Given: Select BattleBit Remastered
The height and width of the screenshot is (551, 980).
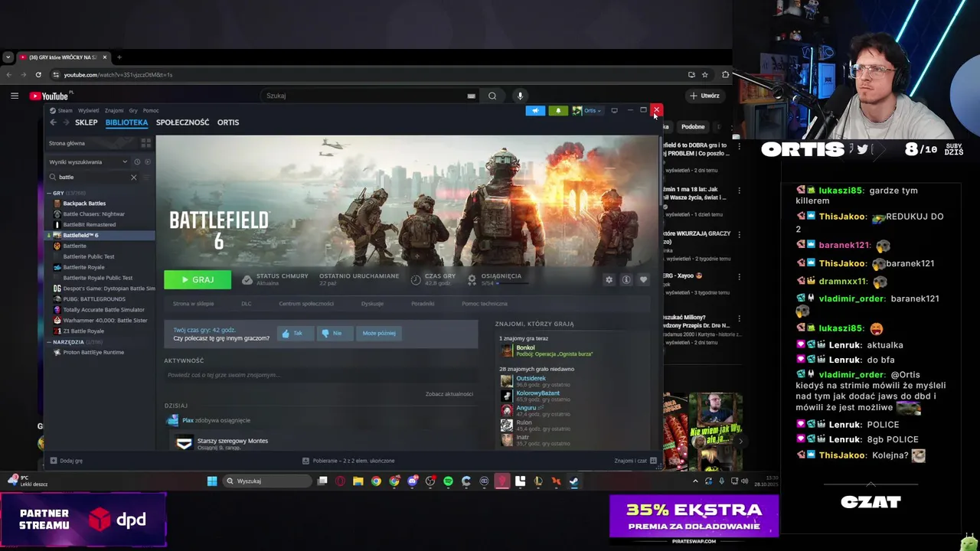Looking at the screenshot, I should click(x=90, y=225).
